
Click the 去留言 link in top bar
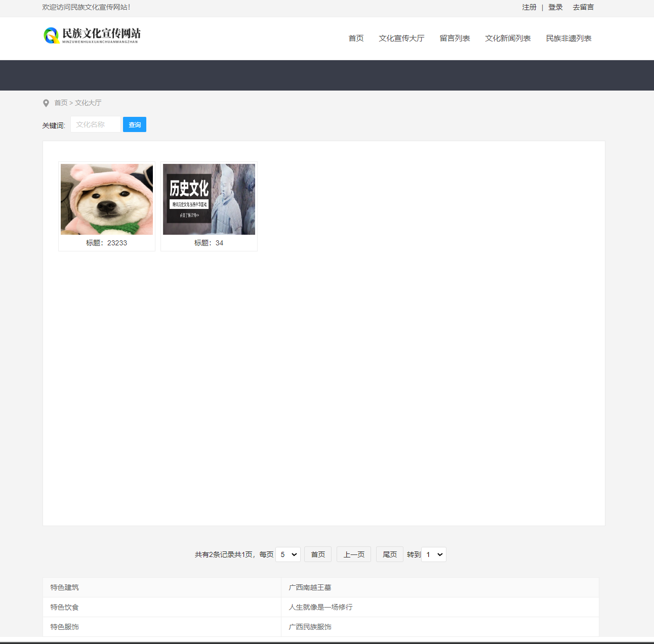(x=583, y=8)
